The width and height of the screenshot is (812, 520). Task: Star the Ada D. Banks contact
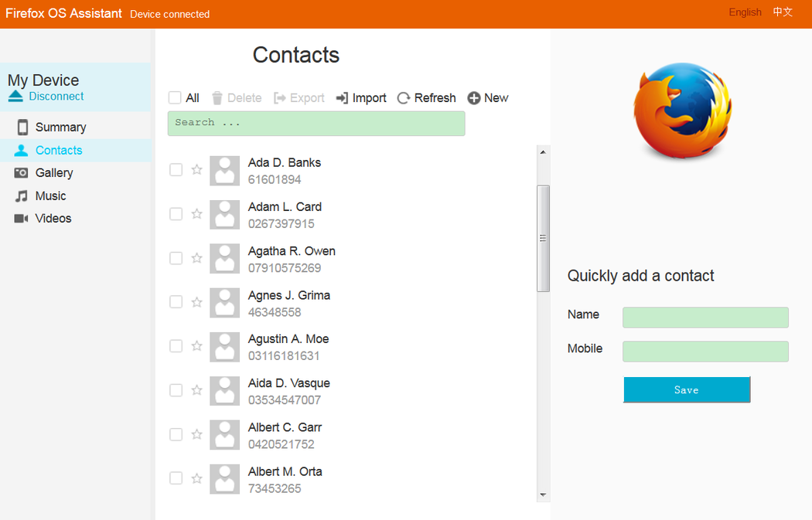coord(196,170)
